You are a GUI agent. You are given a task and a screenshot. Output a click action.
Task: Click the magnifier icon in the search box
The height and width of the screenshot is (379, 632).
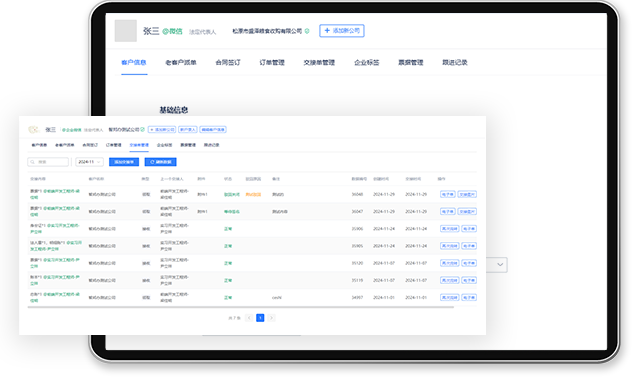(33, 162)
